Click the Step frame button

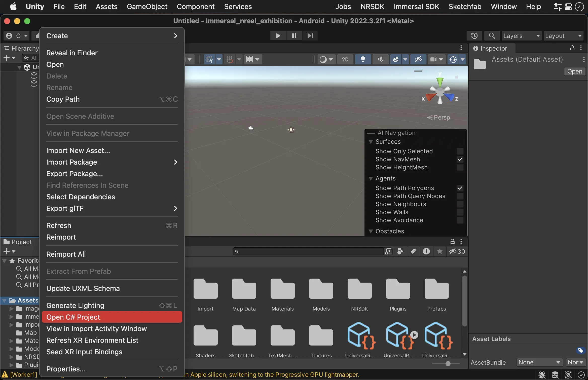(310, 36)
